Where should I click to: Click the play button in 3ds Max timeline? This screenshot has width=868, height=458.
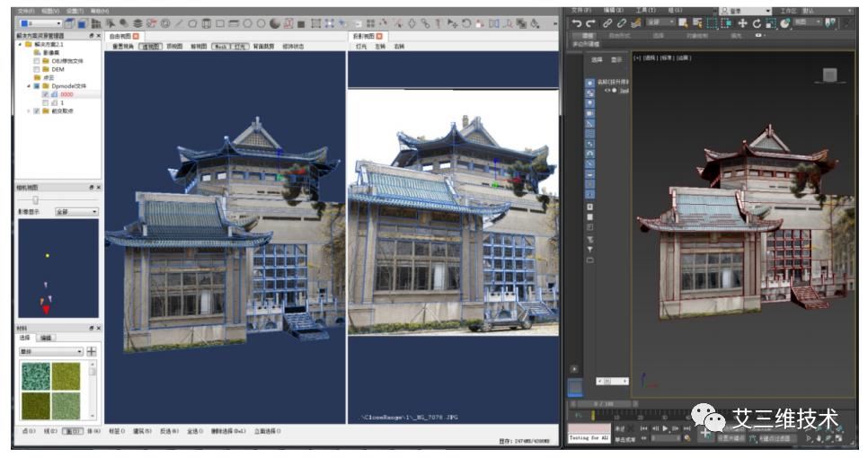point(666,428)
